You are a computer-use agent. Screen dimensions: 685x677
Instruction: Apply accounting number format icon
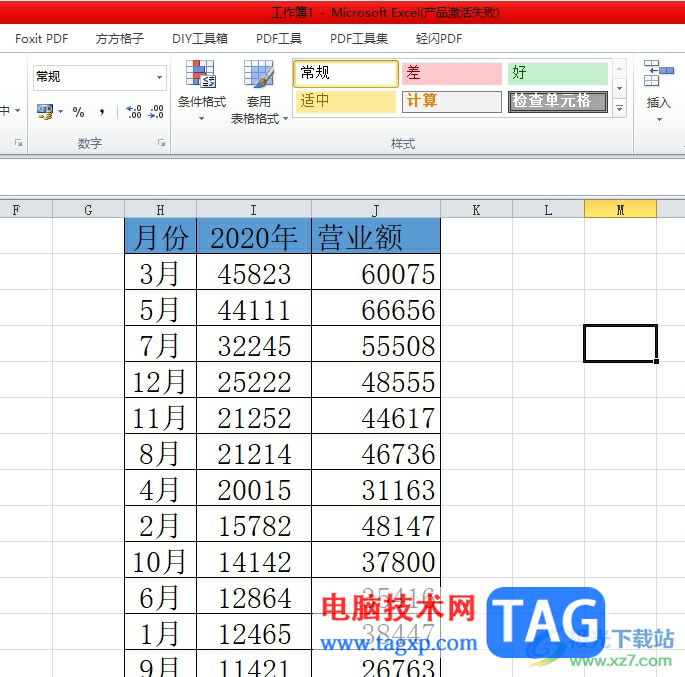(x=45, y=112)
